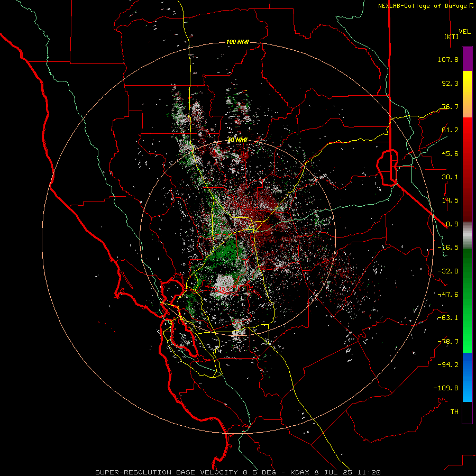Click the -32.0 value on the velocity scale

coord(448,271)
